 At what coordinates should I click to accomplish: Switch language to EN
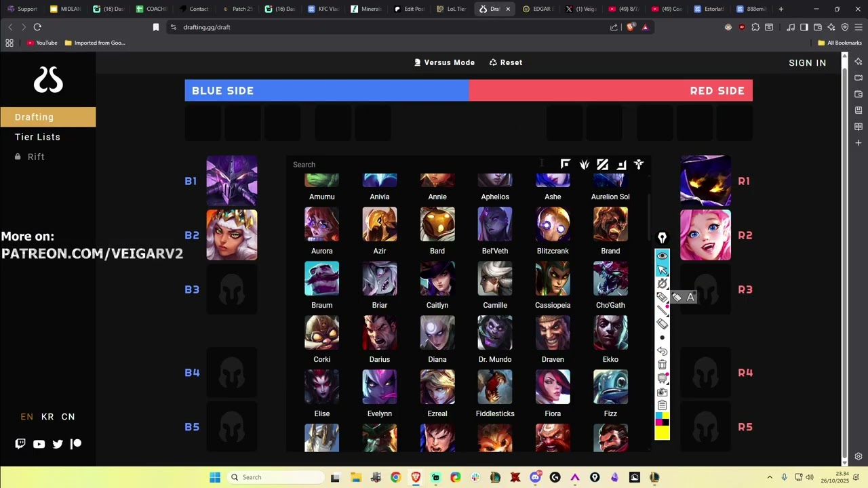(27, 417)
